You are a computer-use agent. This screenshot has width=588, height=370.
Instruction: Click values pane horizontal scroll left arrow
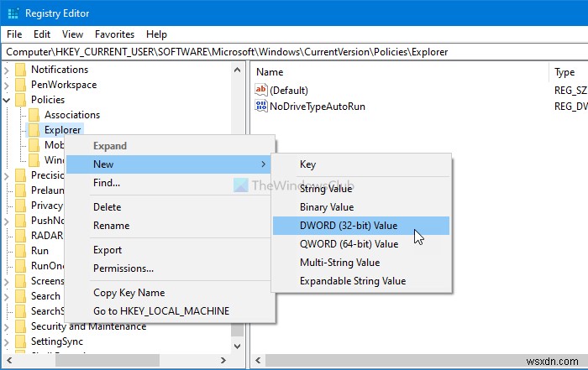(258, 361)
